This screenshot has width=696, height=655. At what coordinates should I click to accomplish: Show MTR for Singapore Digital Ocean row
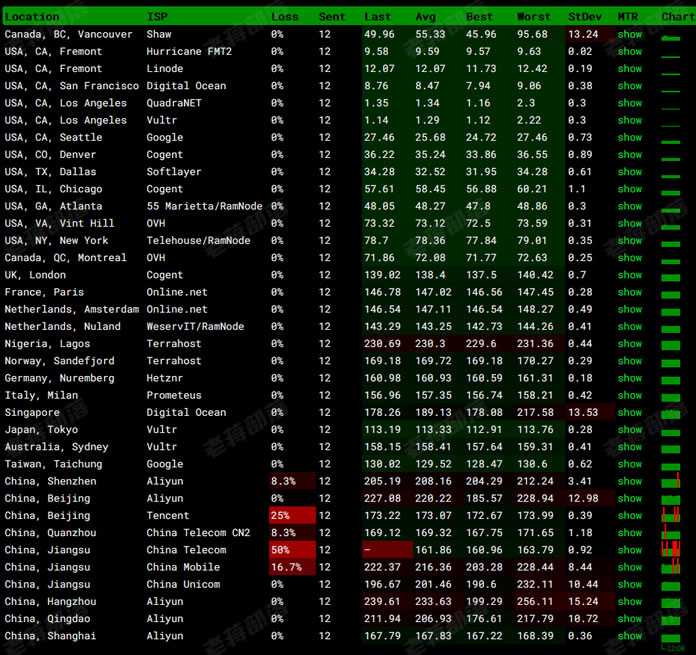629,413
